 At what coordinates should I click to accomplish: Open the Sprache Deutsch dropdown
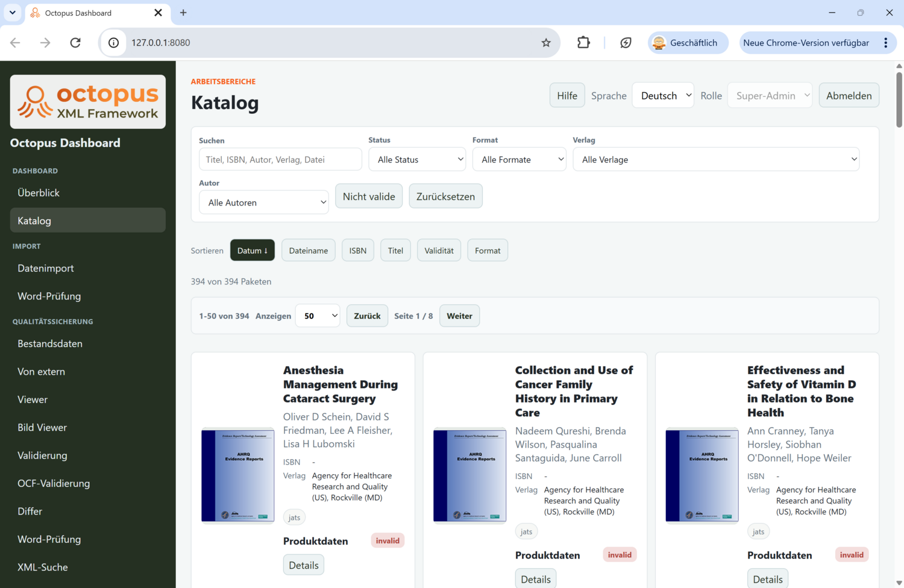point(663,96)
